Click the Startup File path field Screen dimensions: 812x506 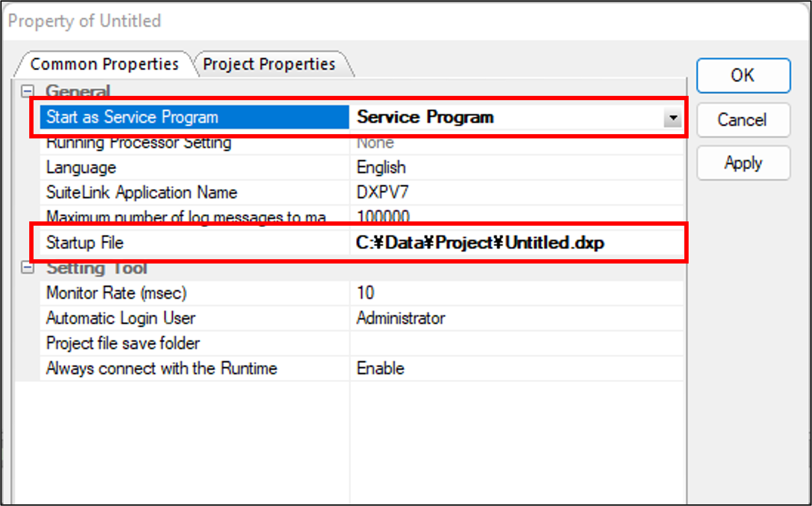480,243
